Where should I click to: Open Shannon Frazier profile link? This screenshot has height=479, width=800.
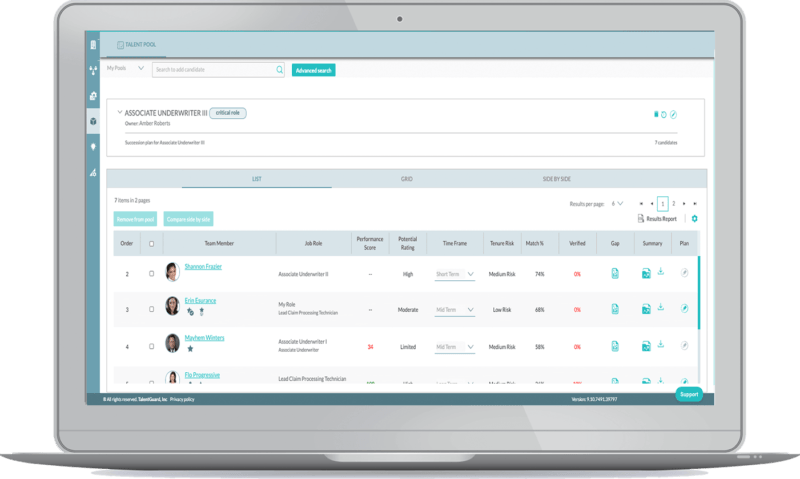pyautogui.click(x=203, y=267)
